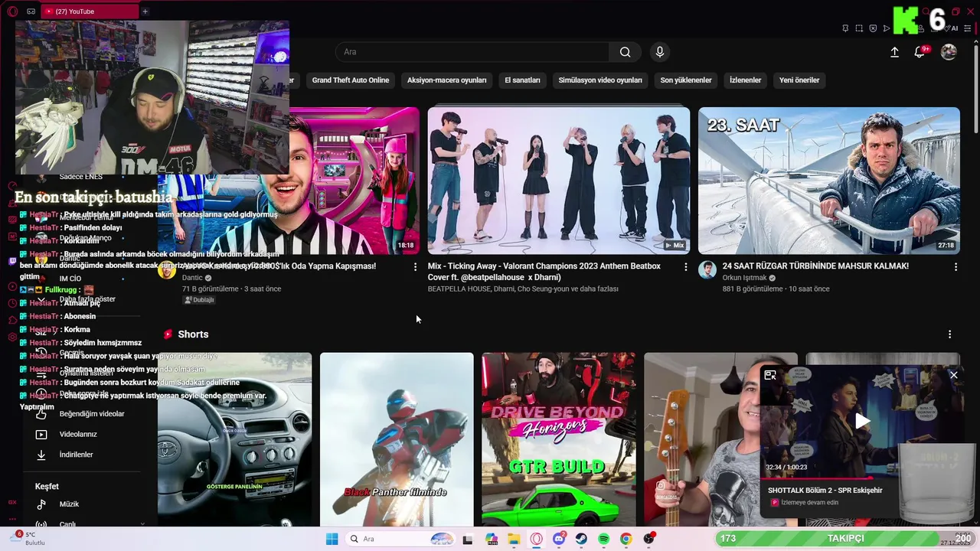Open File Explorer from the taskbar
The image size is (980, 551).
[514, 539]
